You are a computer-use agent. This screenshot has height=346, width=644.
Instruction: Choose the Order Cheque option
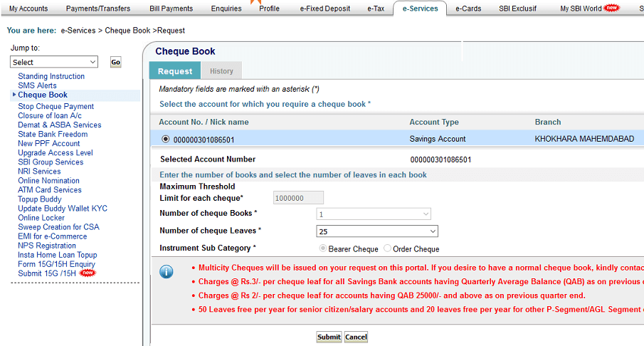pos(387,248)
